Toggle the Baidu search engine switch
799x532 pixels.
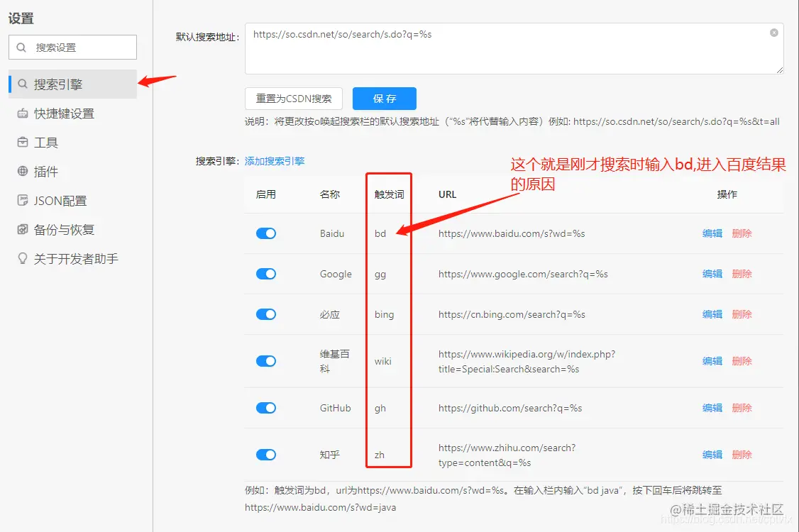point(266,233)
